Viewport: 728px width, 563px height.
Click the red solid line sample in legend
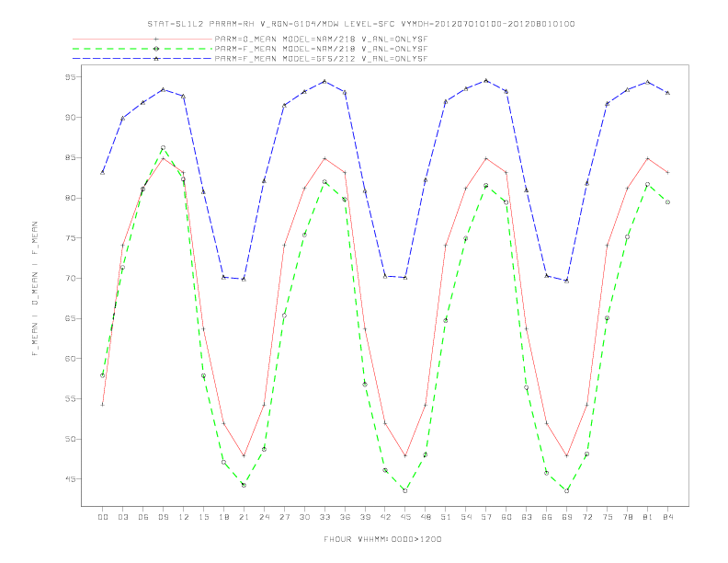pyautogui.click(x=142, y=39)
